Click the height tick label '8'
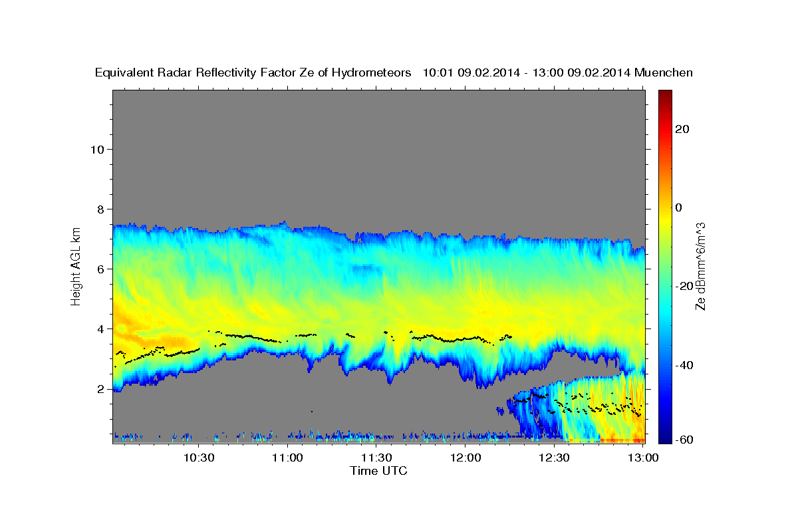Viewport: 798px width, 532px height. pyautogui.click(x=101, y=209)
